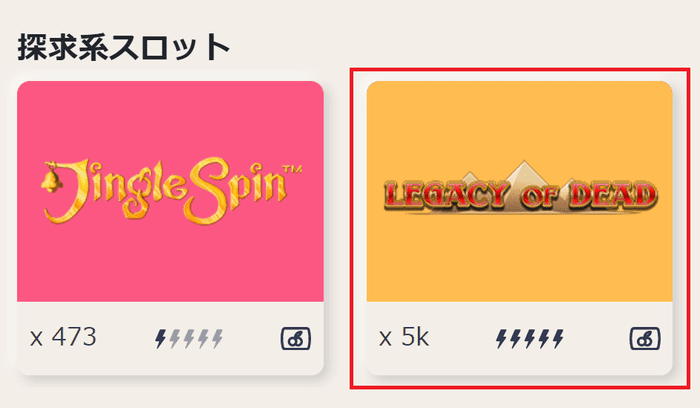Click the cherry slot icon on Legacy of Dead card

tap(645, 338)
